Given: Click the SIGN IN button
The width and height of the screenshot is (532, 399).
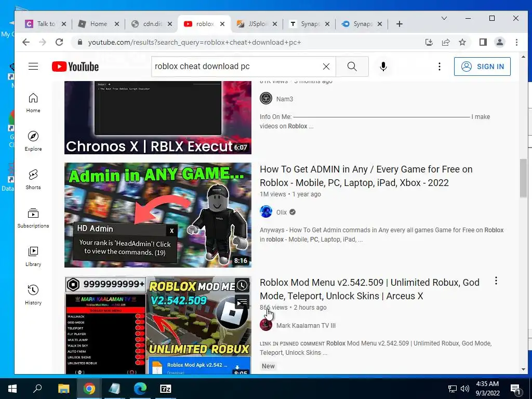Looking at the screenshot, I should (482, 66).
